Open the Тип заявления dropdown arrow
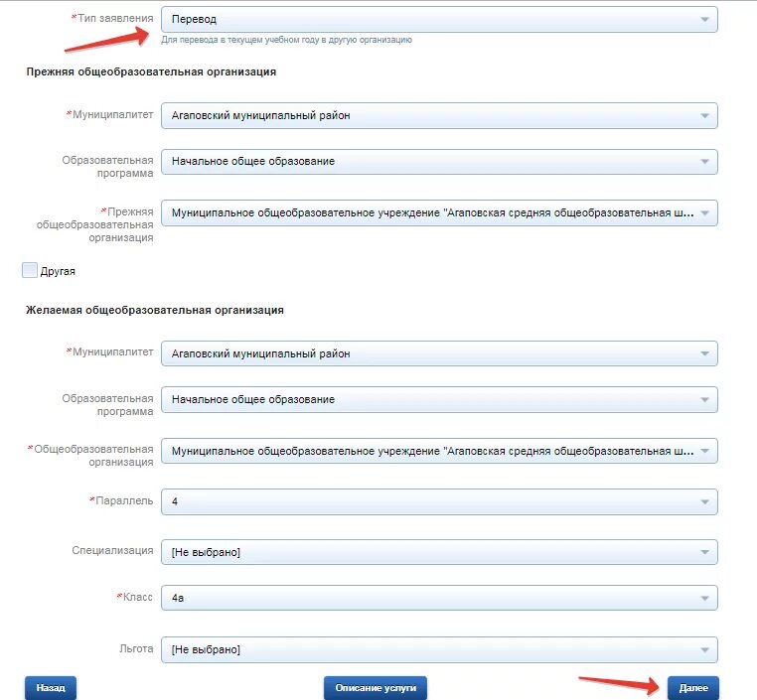Screen dimensions: 757x700 704,20
